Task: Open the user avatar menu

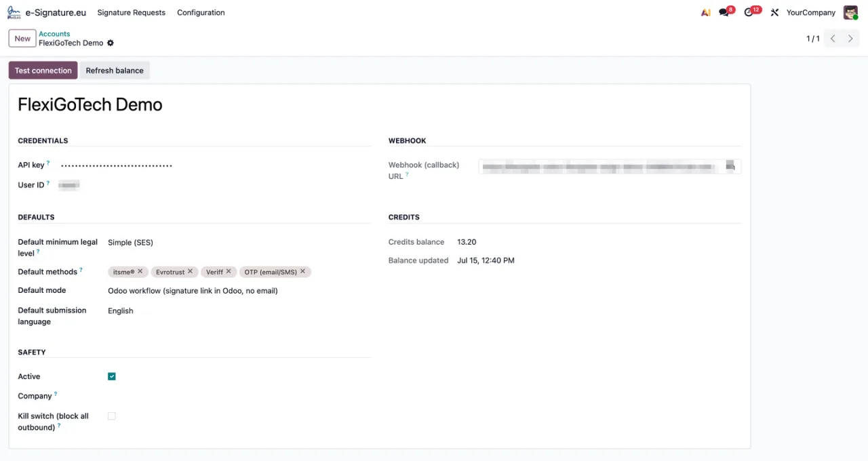Action: tap(850, 12)
